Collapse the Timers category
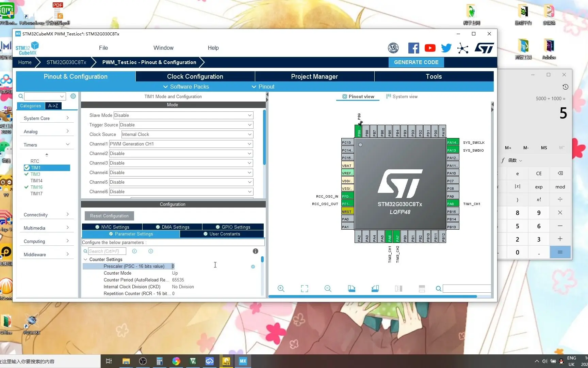 click(x=47, y=145)
